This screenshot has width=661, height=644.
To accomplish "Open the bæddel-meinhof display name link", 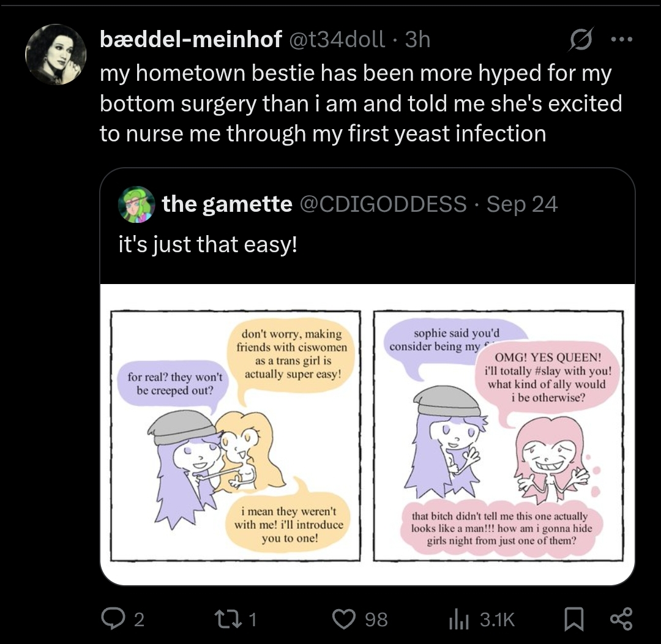I will pyautogui.click(x=191, y=40).
